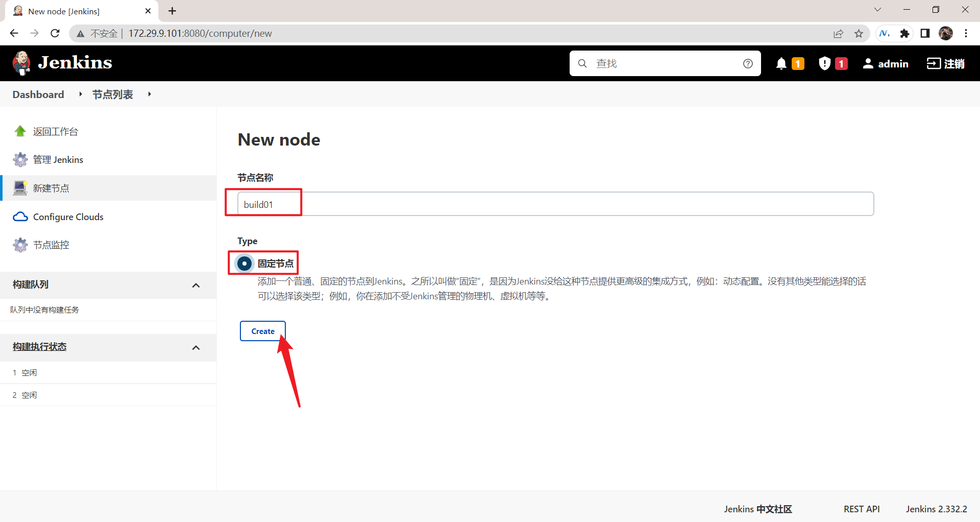Close the New node [Jenkins] tab
The width and height of the screenshot is (980, 522).
click(148, 11)
